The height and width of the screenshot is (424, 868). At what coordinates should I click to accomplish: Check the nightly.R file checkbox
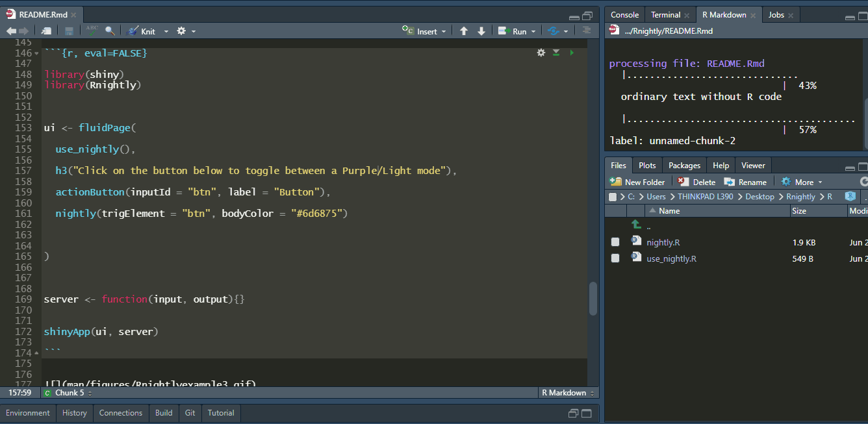[615, 242]
